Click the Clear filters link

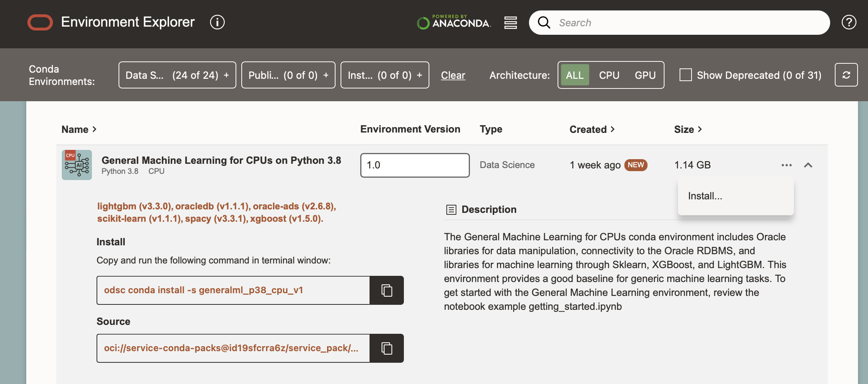point(453,75)
